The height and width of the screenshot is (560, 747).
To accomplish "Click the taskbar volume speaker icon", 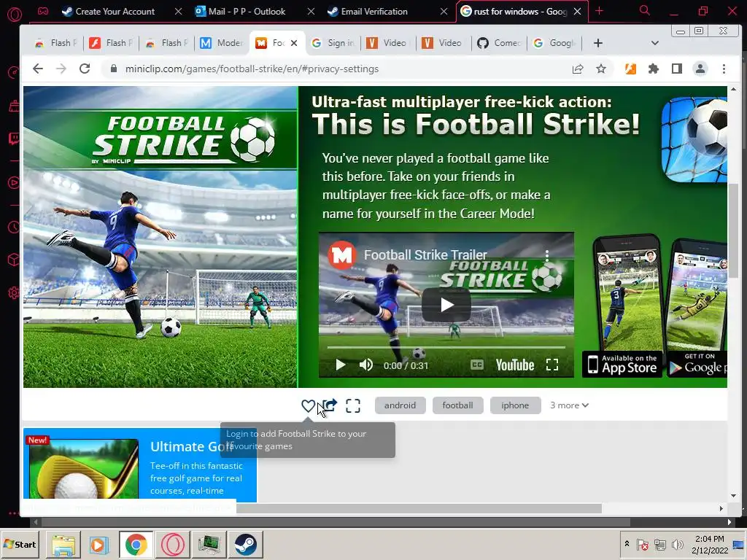I will click(x=677, y=544).
